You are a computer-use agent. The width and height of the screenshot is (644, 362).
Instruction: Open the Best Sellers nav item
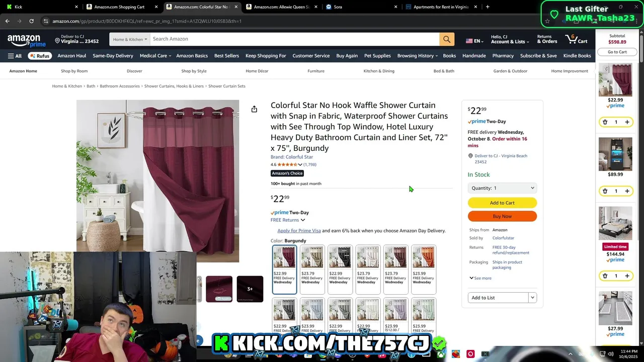point(226,56)
